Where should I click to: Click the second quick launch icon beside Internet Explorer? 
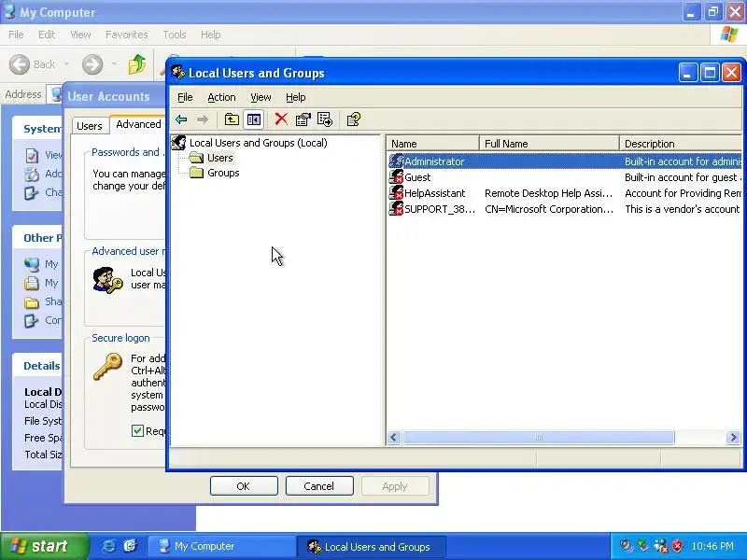(130, 546)
